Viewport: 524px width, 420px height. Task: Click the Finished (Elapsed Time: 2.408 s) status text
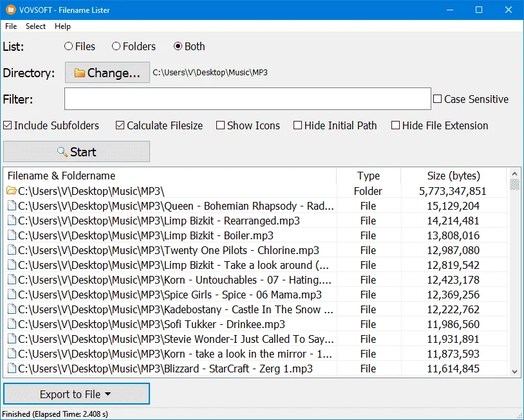pos(55,414)
